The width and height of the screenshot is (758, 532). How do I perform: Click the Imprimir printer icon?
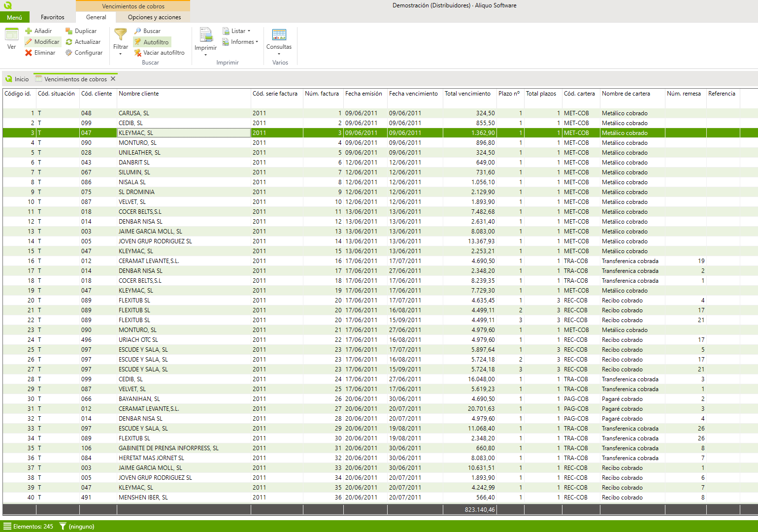click(206, 34)
